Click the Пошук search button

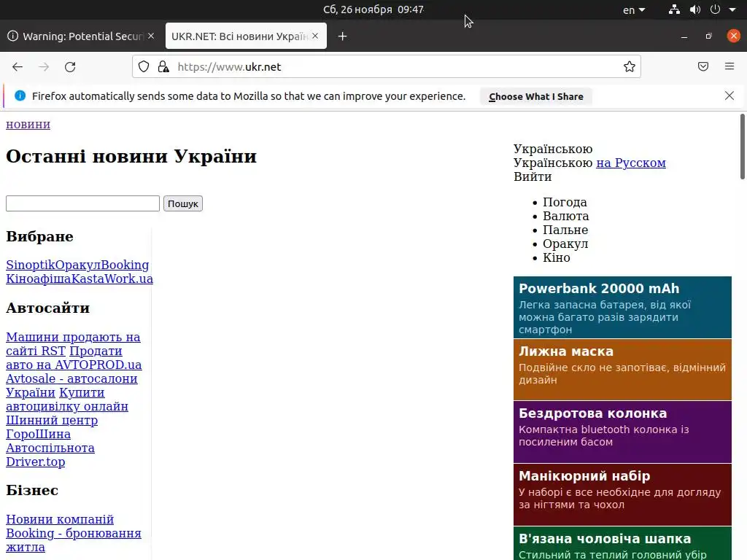[183, 203]
